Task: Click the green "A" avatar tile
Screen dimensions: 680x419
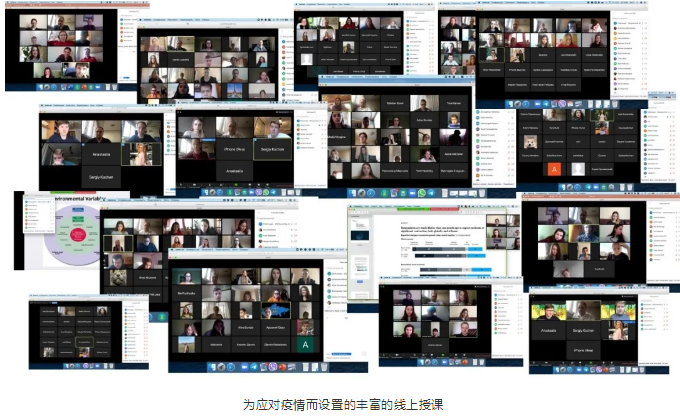Action: [x=306, y=345]
